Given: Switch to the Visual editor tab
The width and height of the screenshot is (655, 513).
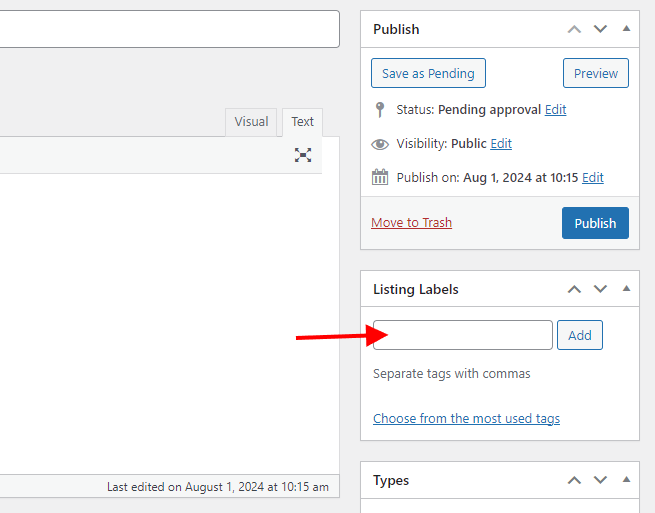Looking at the screenshot, I should pos(251,122).
